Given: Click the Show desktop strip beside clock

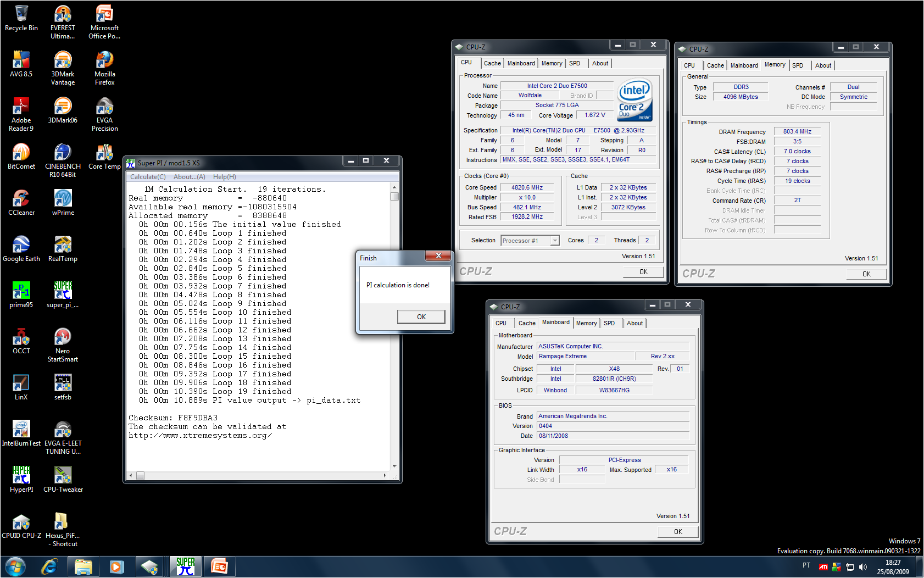Looking at the screenshot, I should point(920,567).
